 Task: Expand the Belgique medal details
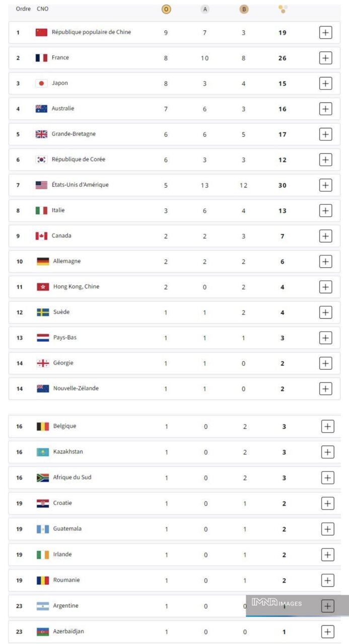(x=327, y=427)
